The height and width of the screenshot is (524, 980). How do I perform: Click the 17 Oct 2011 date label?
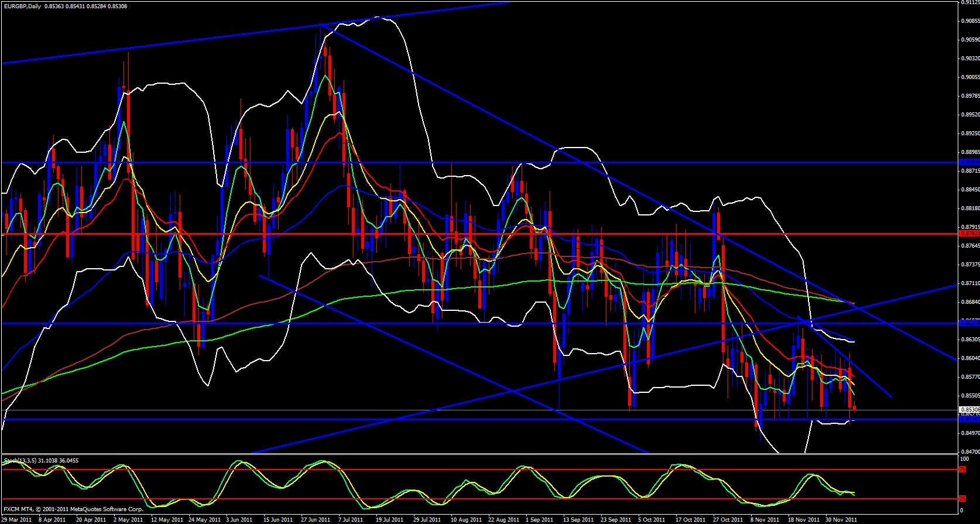pos(690,519)
